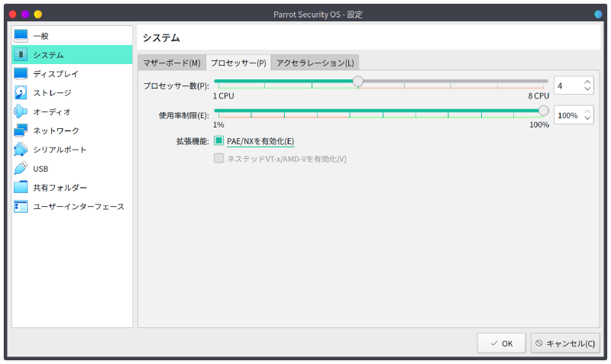Click the purple title bar button
The height and width of the screenshot is (364, 611).
tap(25, 14)
